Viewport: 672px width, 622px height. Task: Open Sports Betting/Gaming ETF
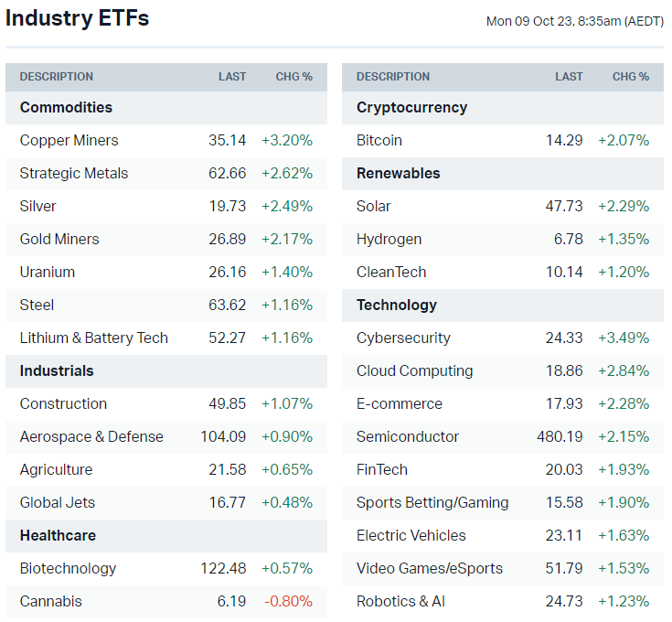pyautogui.click(x=432, y=502)
